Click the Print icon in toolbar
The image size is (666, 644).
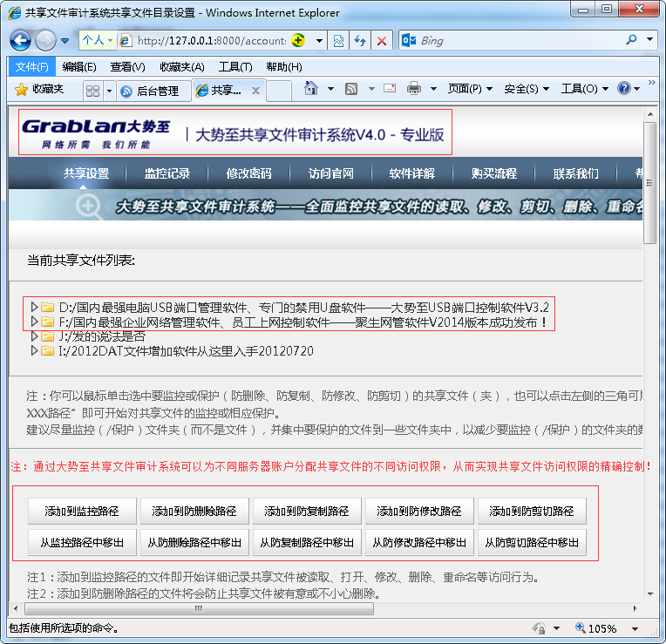point(414,89)
